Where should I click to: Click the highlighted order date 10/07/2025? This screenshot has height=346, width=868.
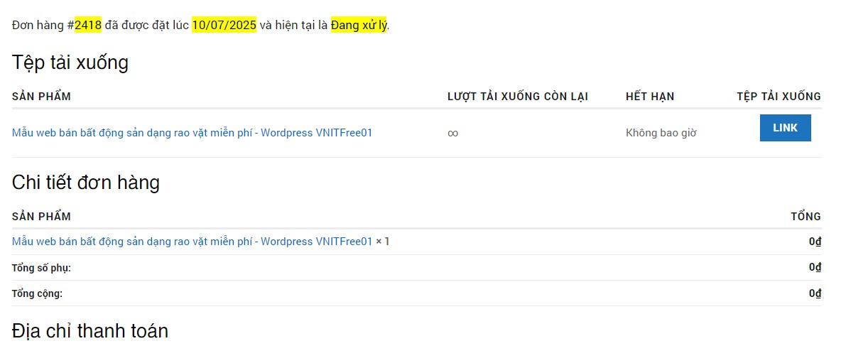224,25
